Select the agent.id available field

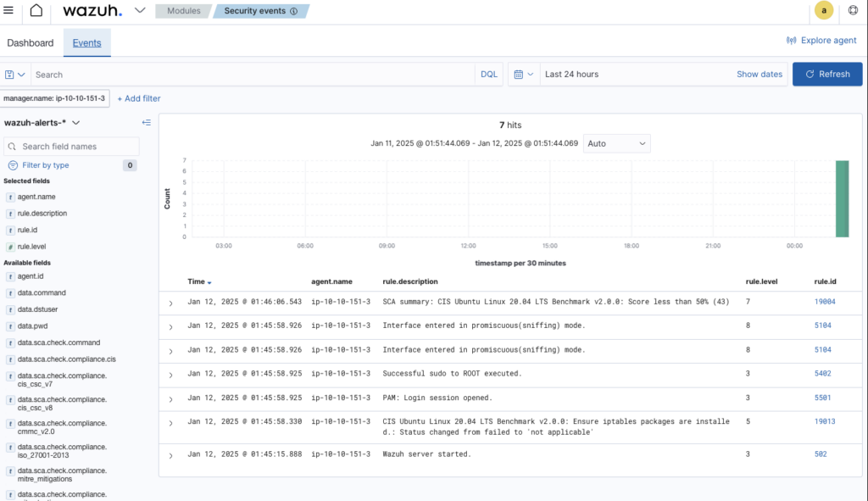31,276
